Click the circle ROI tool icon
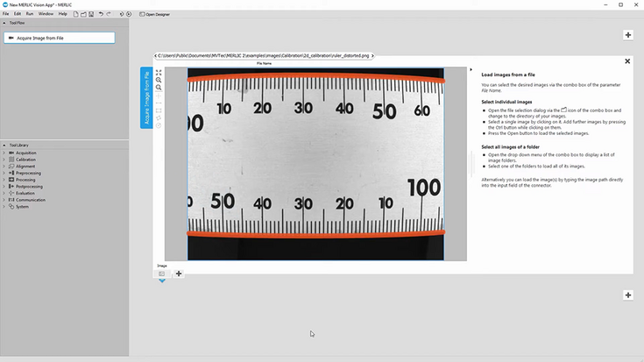644x362 pixels. 159,125
